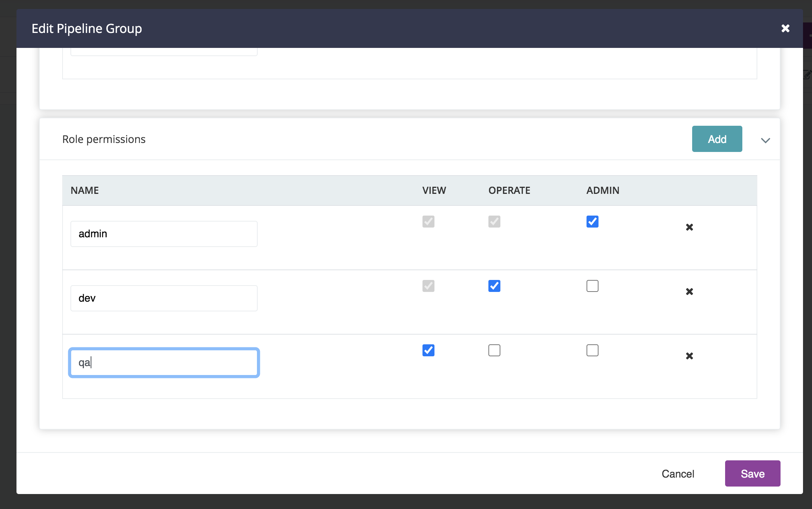
Task: Uncheck Admin permission for admin role
Action: [x=593, y=222]
